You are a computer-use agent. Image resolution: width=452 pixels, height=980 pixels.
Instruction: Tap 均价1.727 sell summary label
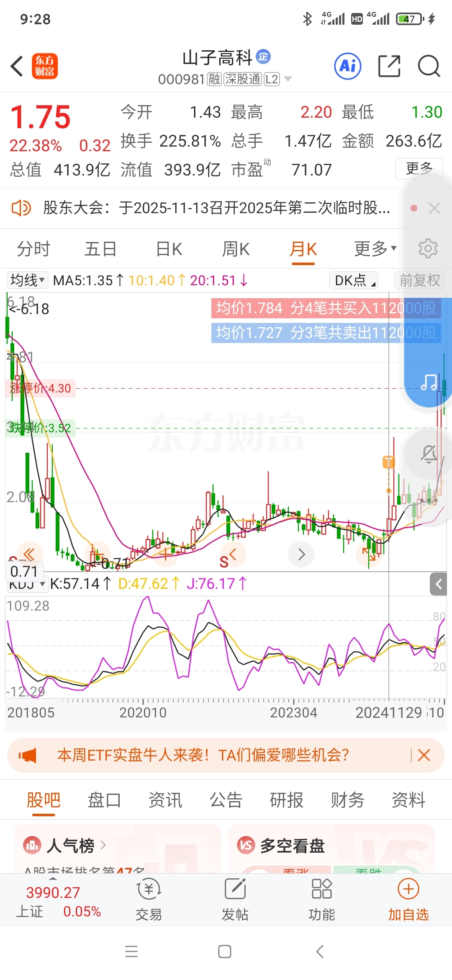(x=326, y=333)
